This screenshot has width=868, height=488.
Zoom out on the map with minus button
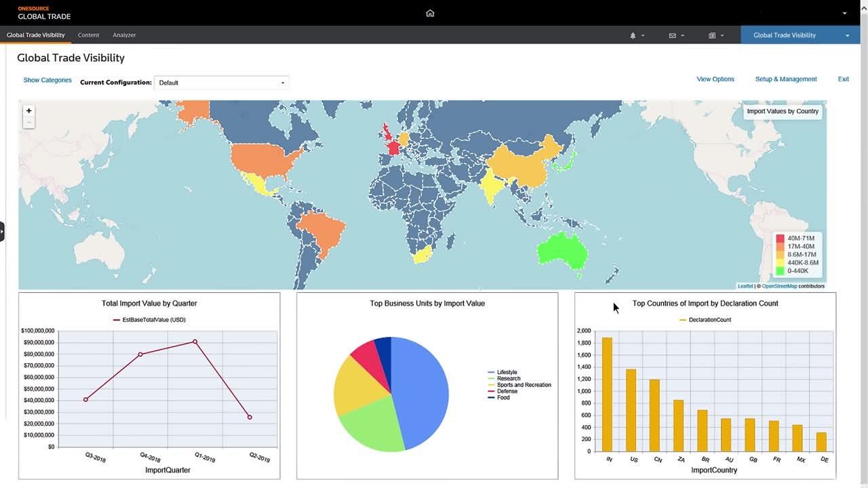tap(28, 123)
